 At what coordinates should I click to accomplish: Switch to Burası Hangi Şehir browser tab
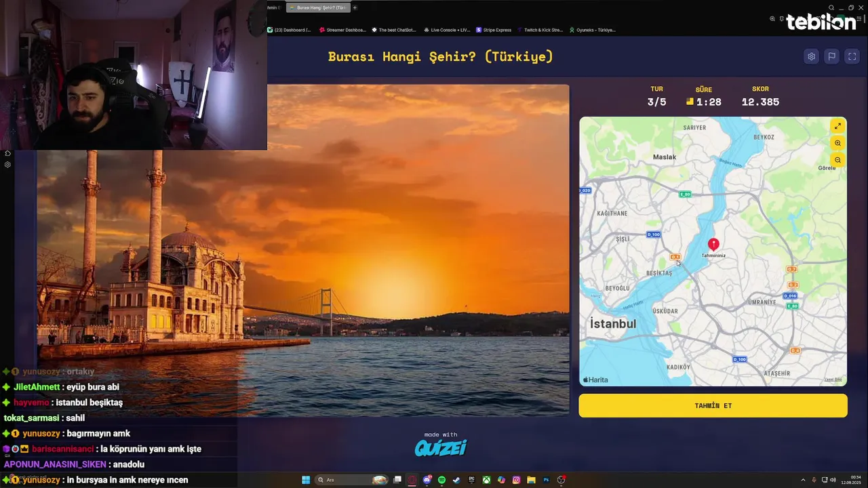coord(317,7)
